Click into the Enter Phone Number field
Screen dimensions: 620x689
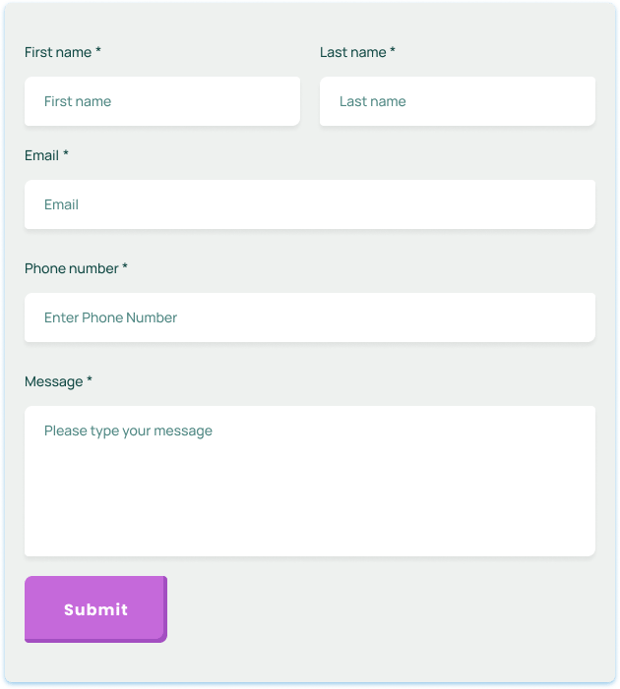(310, 317)
